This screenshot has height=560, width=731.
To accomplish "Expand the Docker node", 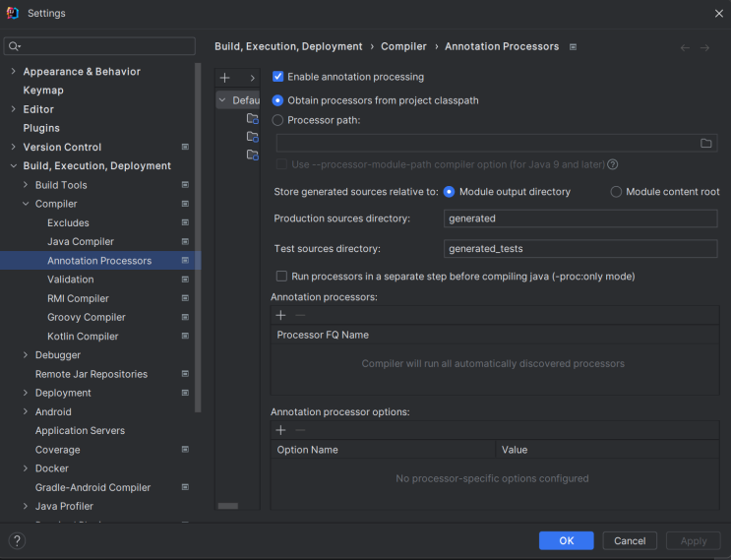I will point(26,468).
